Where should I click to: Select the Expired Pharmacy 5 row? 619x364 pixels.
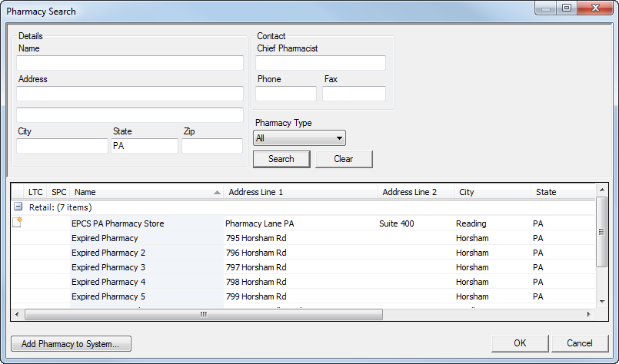point(303,296)
